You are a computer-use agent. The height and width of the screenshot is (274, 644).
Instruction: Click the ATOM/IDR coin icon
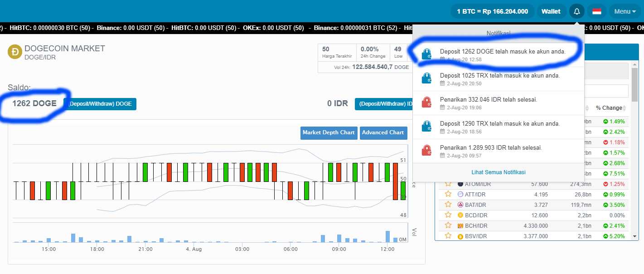460,184
